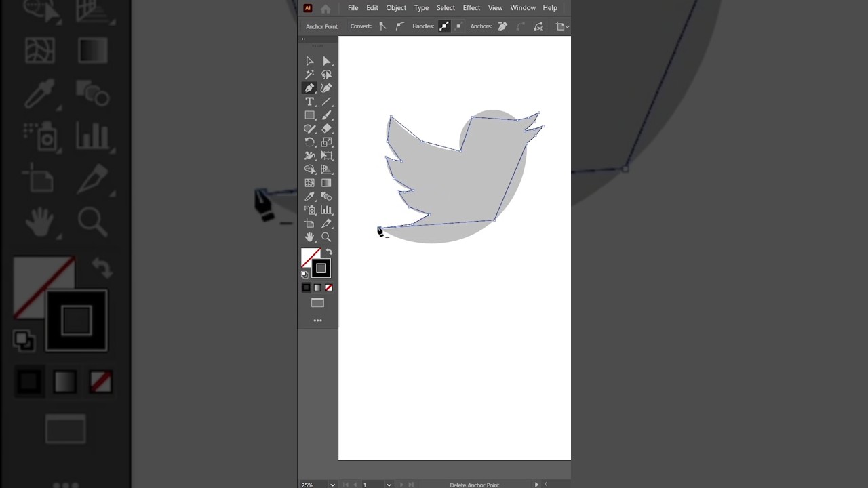Select the Mesh tool
Viewport: 868px width, 488px height.
click(309, 183)
